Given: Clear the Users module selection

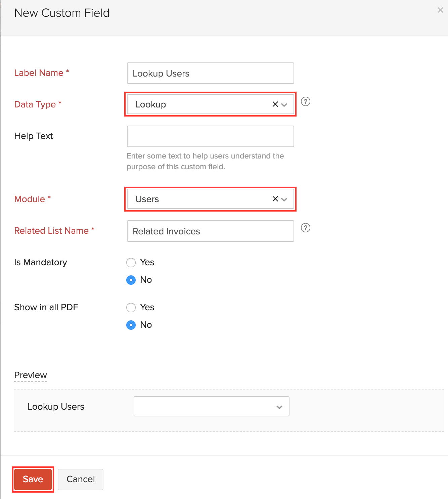Looking at the screenshot, I should tap(275, 199).
